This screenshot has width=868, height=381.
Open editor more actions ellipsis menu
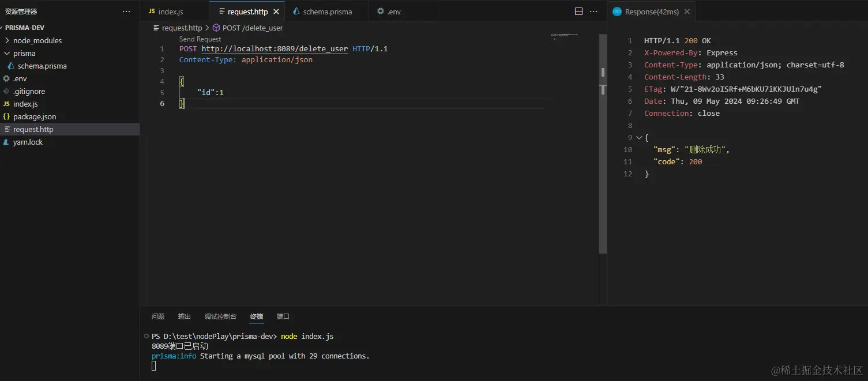(593, 12)
